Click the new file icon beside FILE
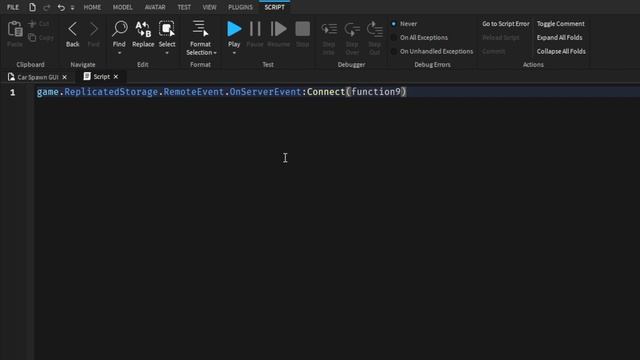640x360 pixels. 32,7
